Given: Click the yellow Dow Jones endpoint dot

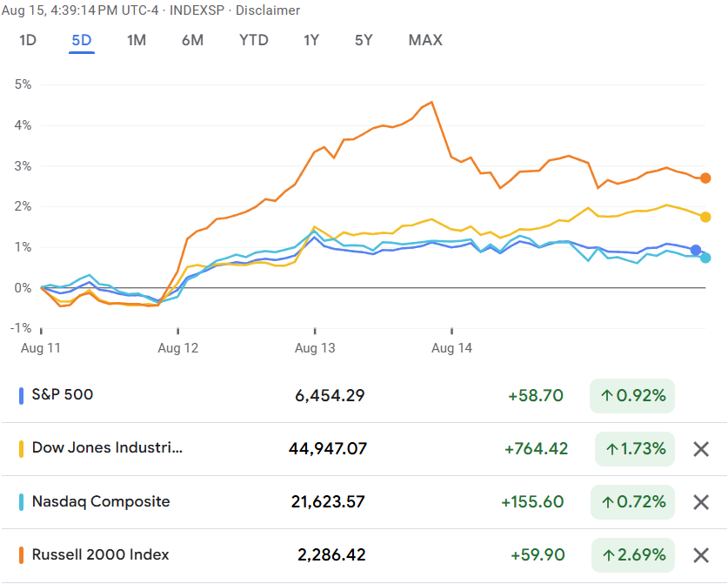Looking at the screenshot, I should 705,217.
